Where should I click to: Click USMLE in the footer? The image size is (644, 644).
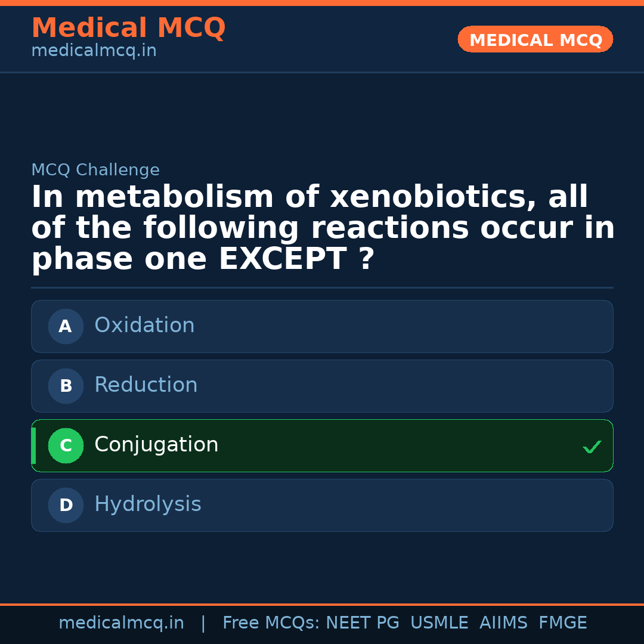439,623
